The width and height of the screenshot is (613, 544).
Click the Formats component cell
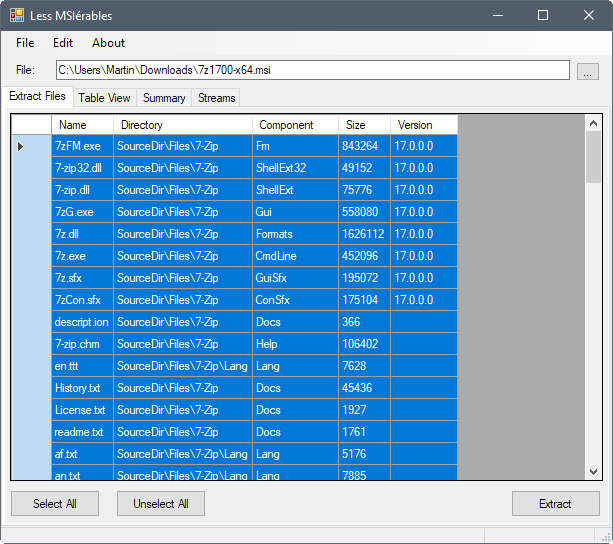click(296, 234)
